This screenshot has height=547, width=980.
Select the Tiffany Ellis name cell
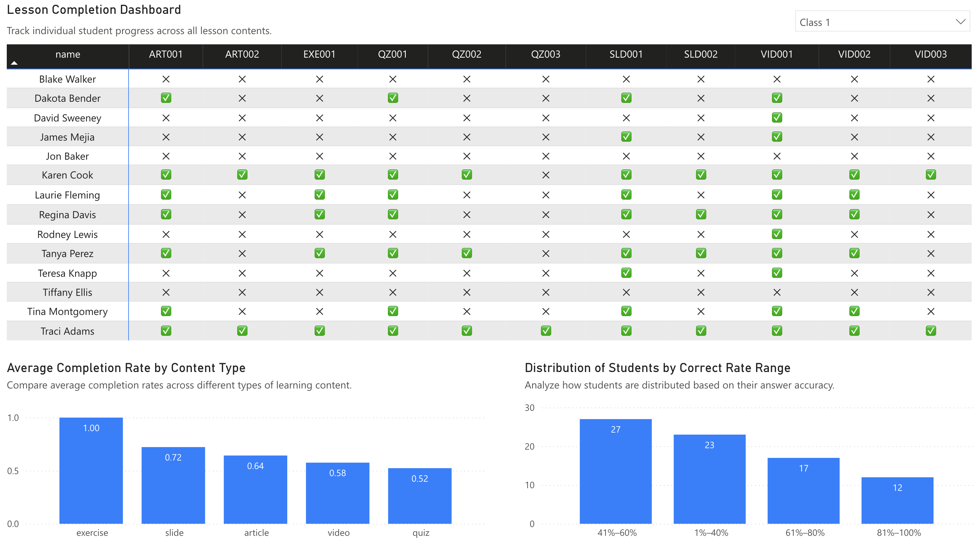click(67, 292)
